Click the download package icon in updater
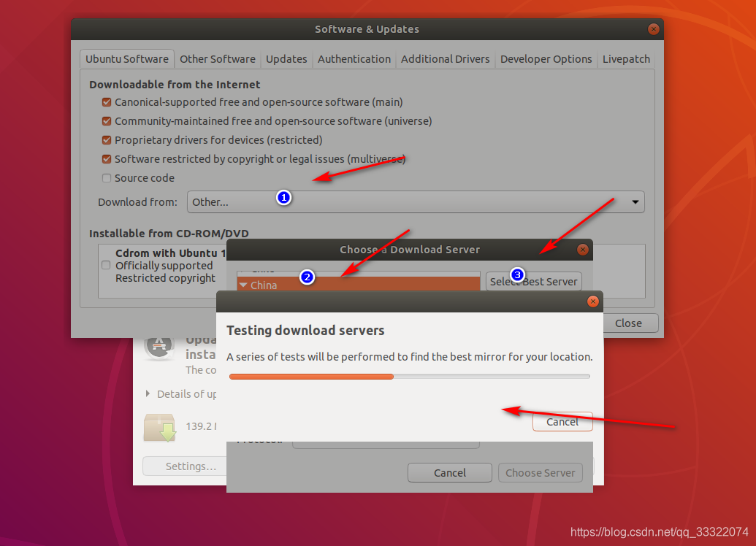This screenshot has height=546, width=756. pos(159,428)
